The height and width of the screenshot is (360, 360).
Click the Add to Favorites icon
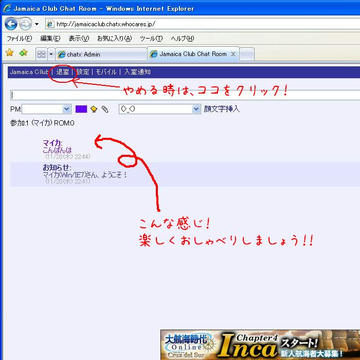click(23, 53)
